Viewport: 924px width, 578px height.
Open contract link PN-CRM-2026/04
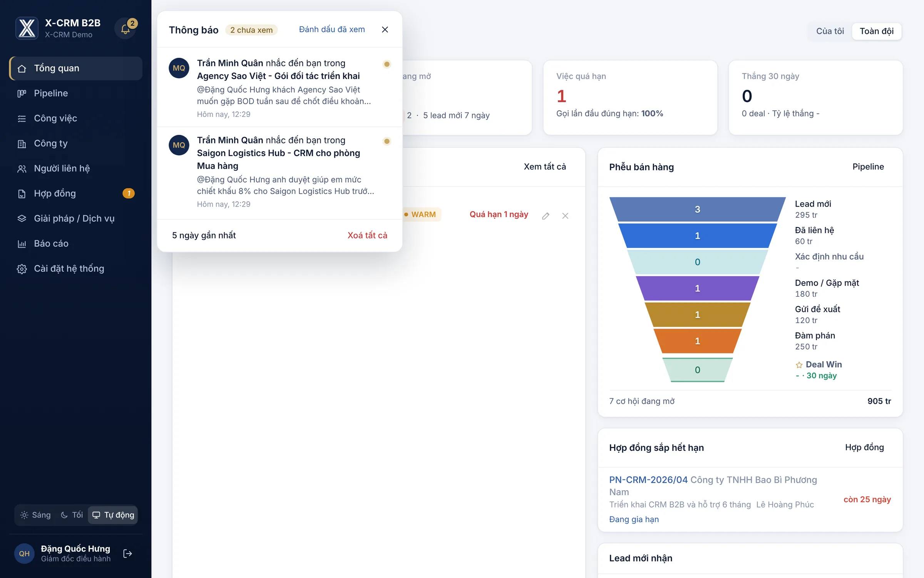[x=648, y=480]
